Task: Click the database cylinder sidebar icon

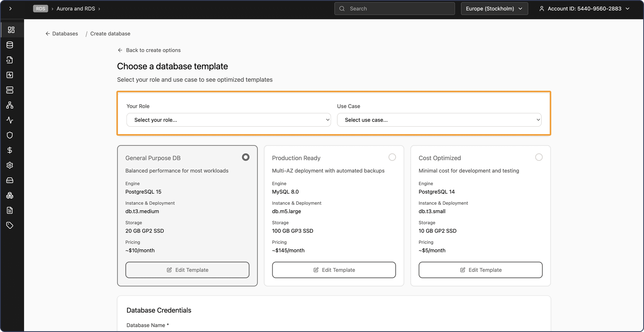Action: coord(10,45)
